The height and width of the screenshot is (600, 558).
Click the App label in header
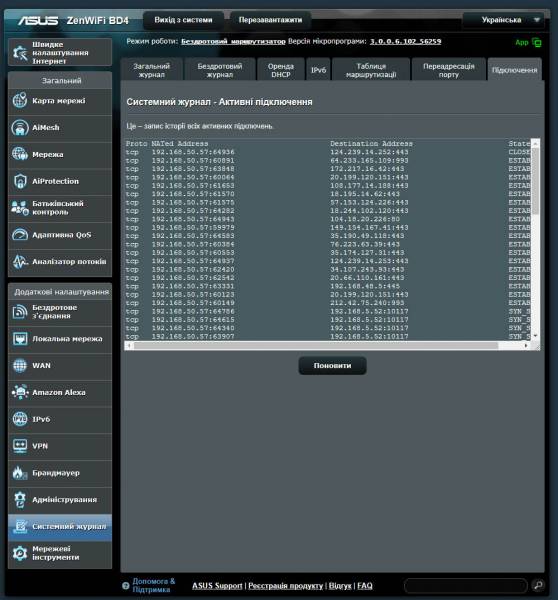pyautogui.click(x=522, y=42)
